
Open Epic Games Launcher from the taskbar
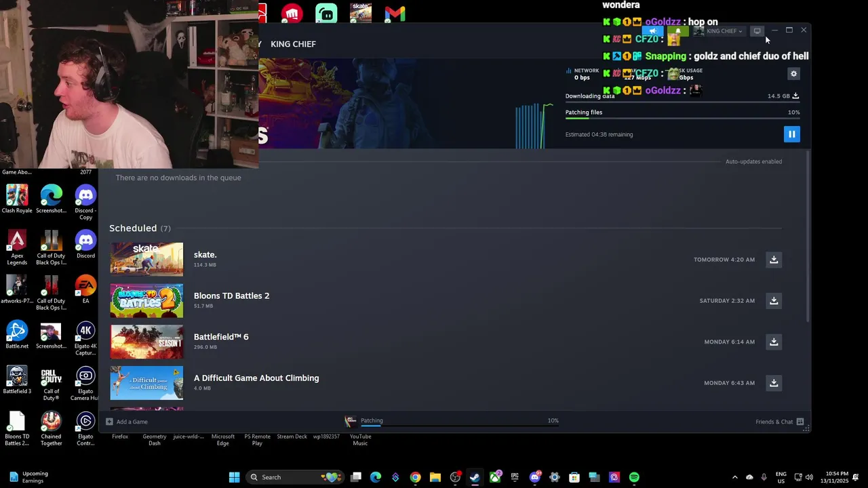(515, 477)
